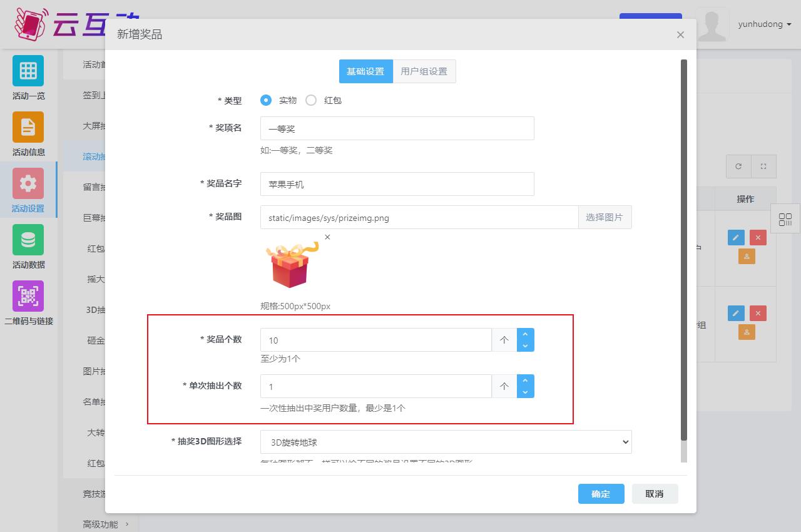Image resolution: width=801 pixels, height=532 pixels.
Task: Open the 抽奖3D图形选择 dropdown
Action: click(446, 442)
